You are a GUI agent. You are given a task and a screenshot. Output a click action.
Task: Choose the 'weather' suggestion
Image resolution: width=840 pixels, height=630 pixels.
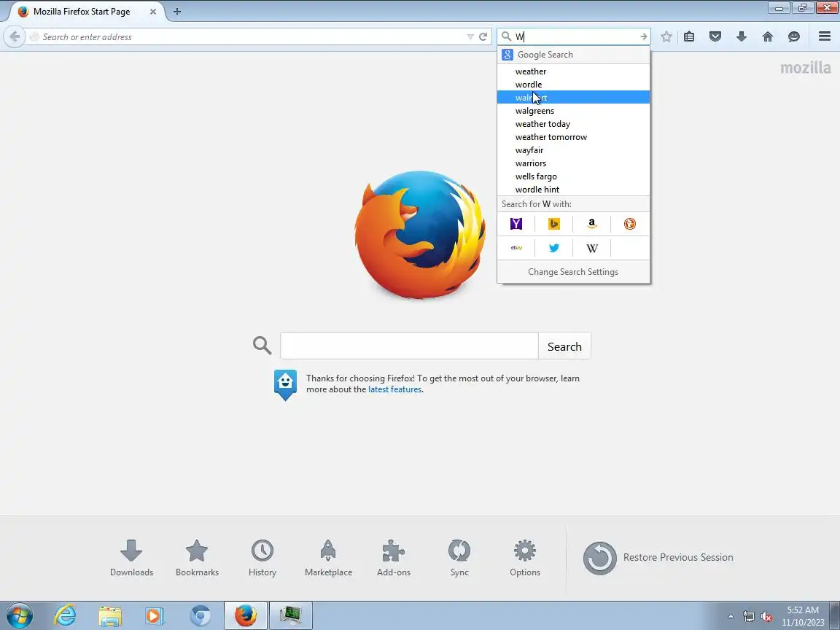(573, 71)
